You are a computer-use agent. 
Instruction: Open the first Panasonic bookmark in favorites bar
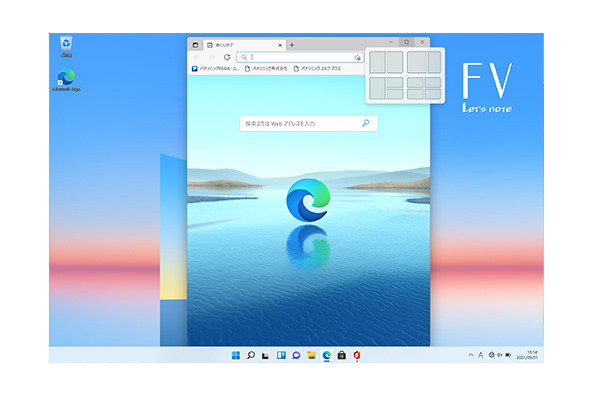pos(216,68)
